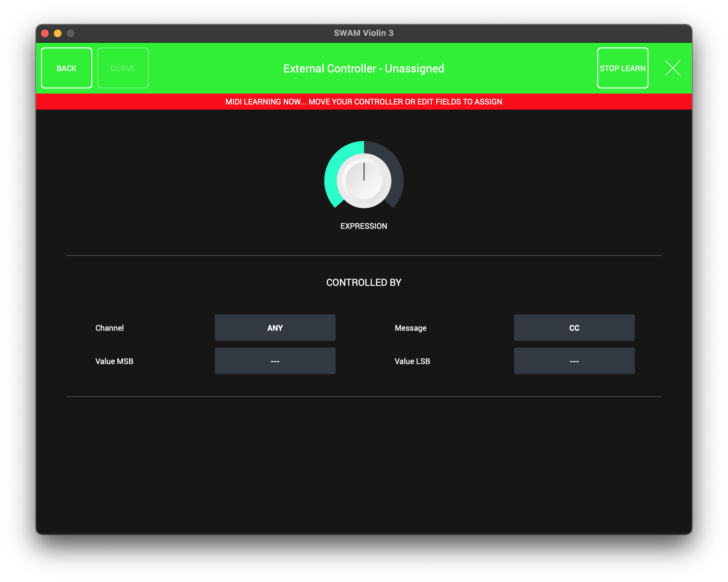Click the Channel label
This screenshot has width=728, height=582.
[109, 328]
